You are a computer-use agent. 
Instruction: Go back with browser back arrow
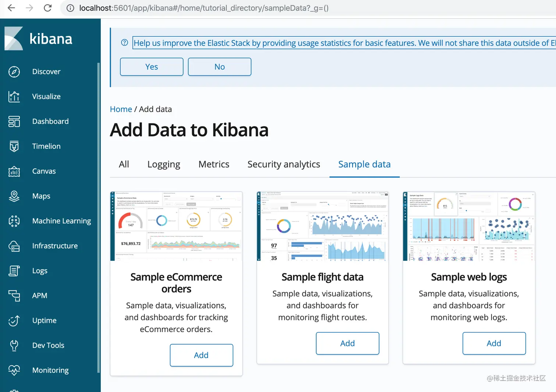coord(11,8)
